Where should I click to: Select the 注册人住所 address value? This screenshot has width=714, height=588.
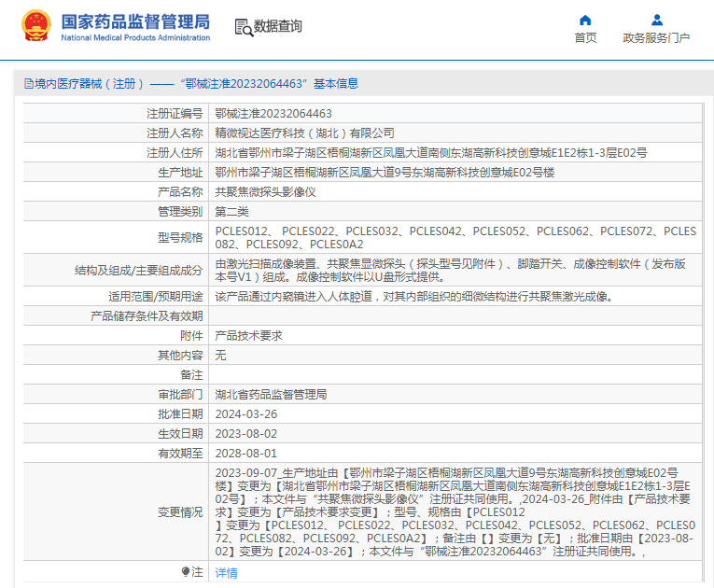pyautogui.click(x=431, y=152)
